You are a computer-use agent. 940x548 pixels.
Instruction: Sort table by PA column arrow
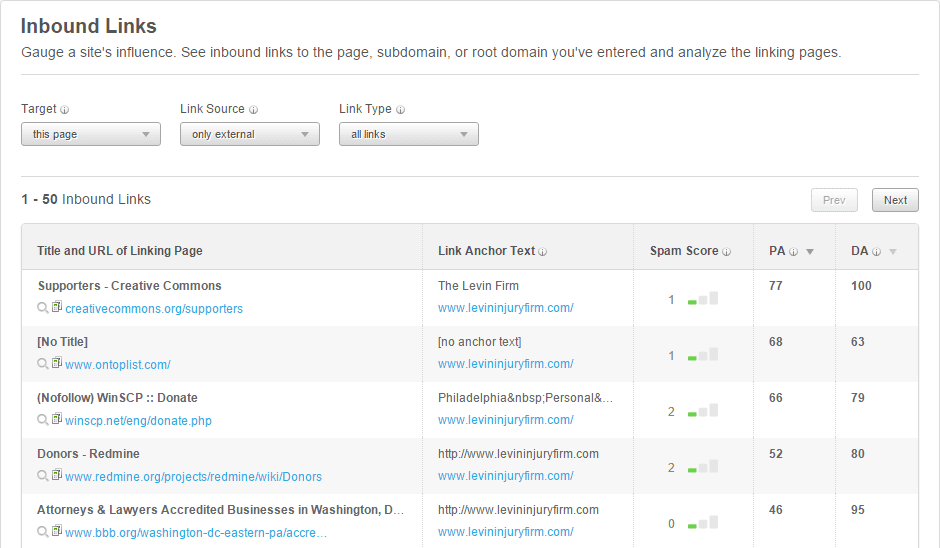[x=810, y=252]
